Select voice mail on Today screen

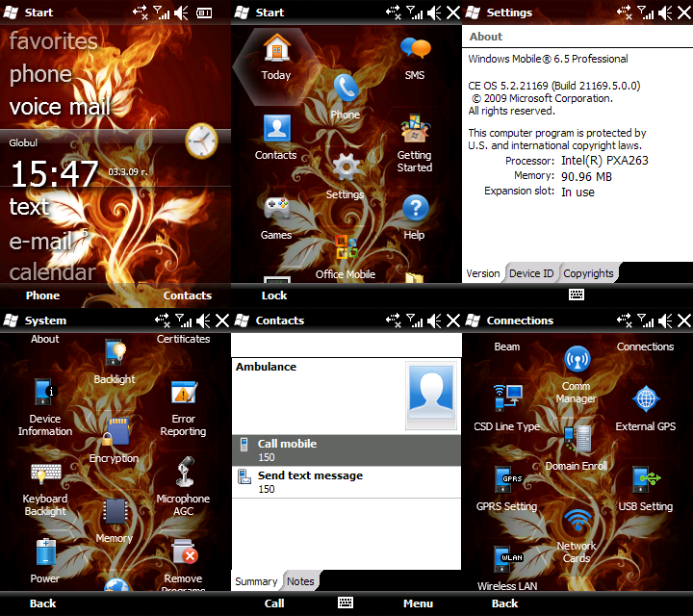pos(60,107)
